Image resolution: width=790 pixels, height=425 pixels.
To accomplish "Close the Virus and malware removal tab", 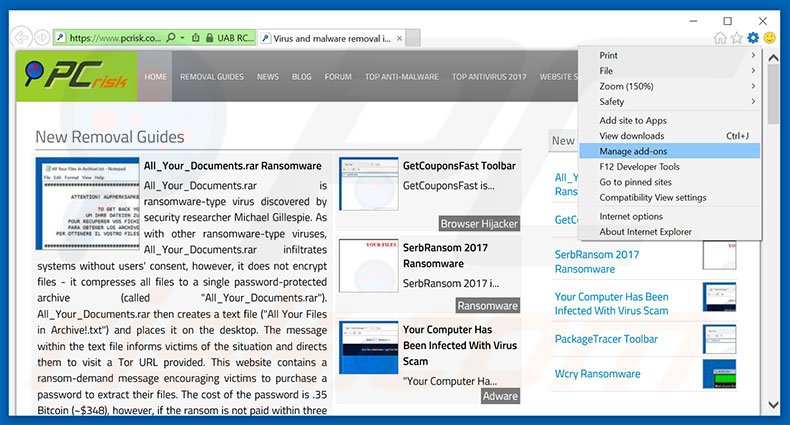I will [400, 38].
